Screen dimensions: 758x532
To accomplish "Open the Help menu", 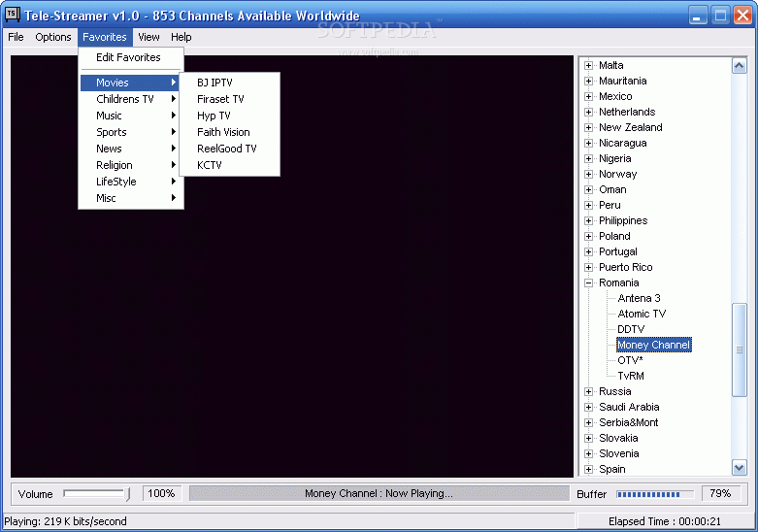I will click(181, 37).
